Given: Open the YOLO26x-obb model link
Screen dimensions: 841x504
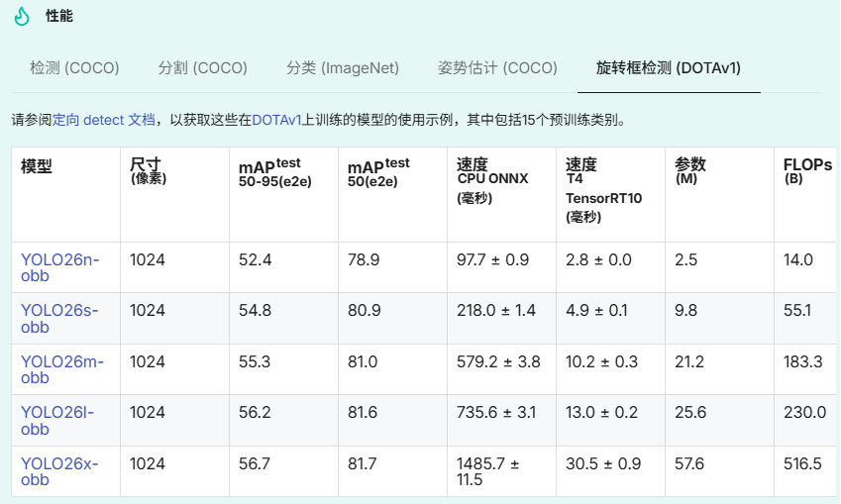Looking at the screenshot, I should tap(59, 471).
